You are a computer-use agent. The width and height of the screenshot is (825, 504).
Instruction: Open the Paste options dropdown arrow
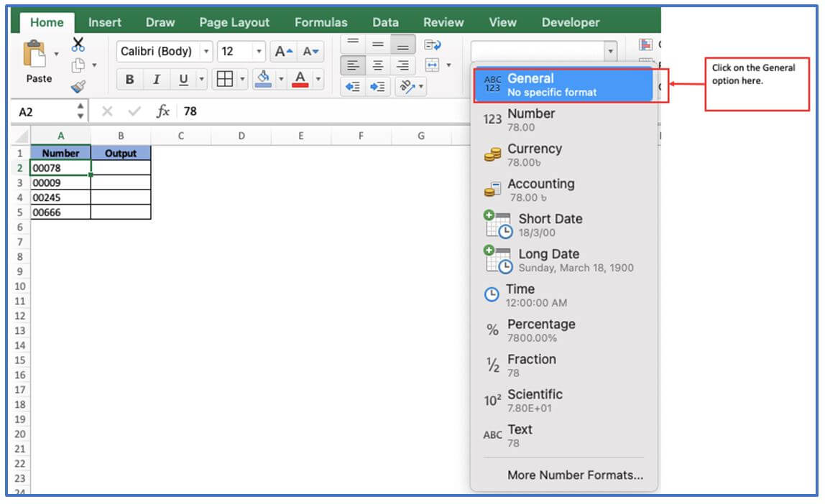pos(56,54)
